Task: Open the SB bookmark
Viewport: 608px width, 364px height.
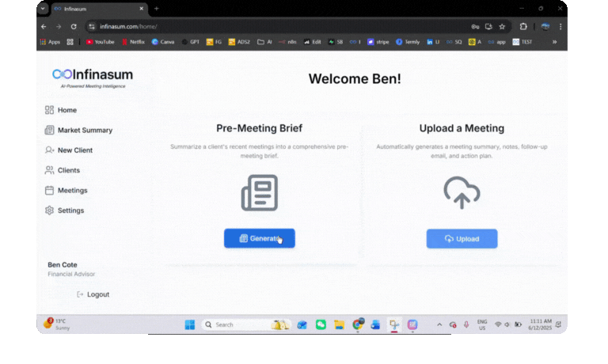Action: [x=336, y=42]
